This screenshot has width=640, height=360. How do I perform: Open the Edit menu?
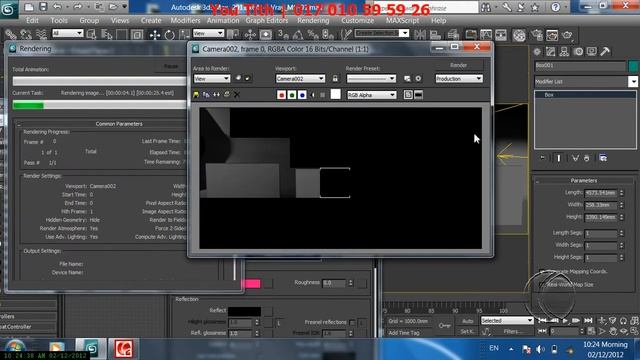(32, 20)
